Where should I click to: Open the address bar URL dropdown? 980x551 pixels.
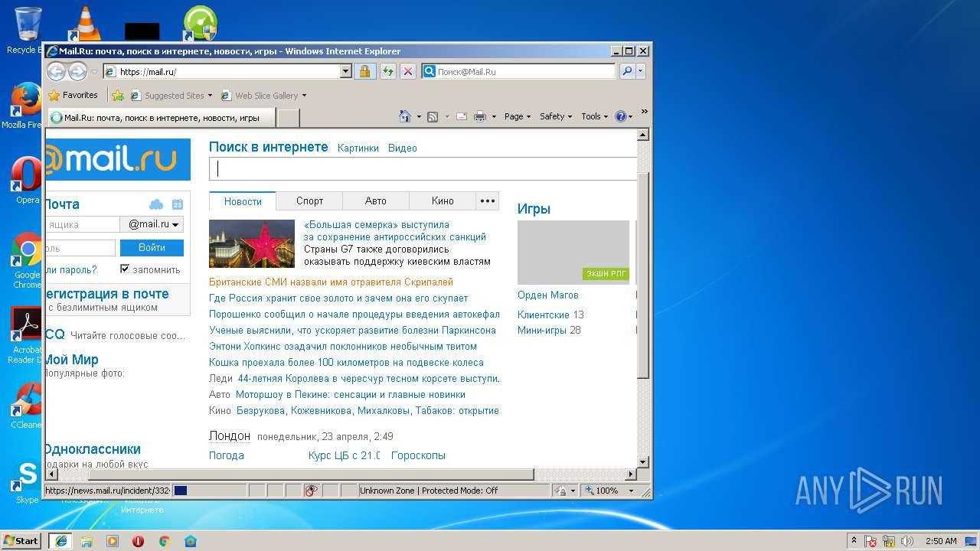click(345, 71)
